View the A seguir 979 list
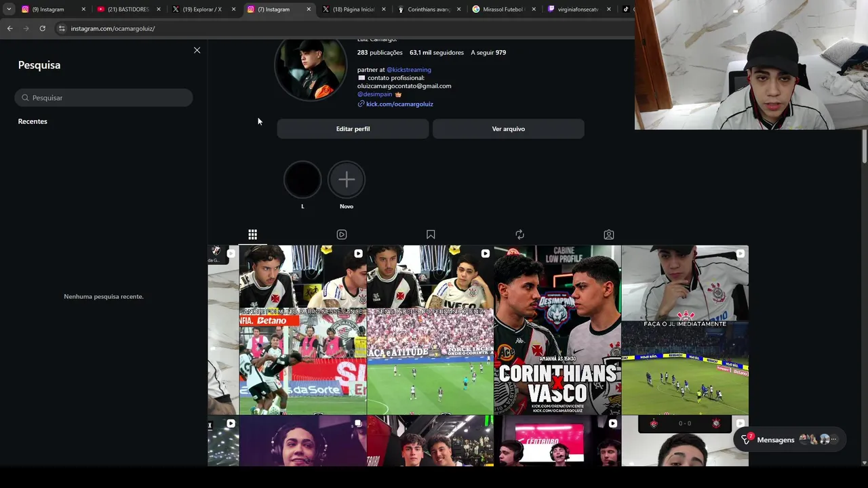The image size is (868, 488). click(x=488, y=52)
